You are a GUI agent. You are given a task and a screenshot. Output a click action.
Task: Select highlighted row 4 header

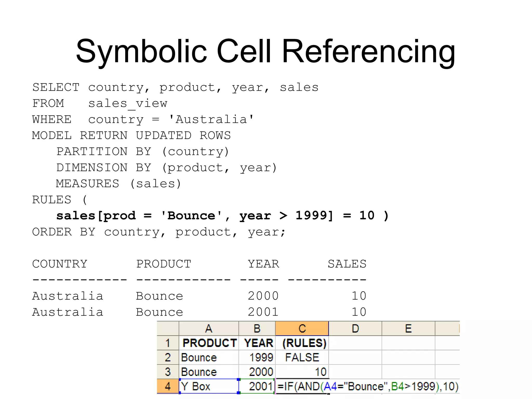168,386
